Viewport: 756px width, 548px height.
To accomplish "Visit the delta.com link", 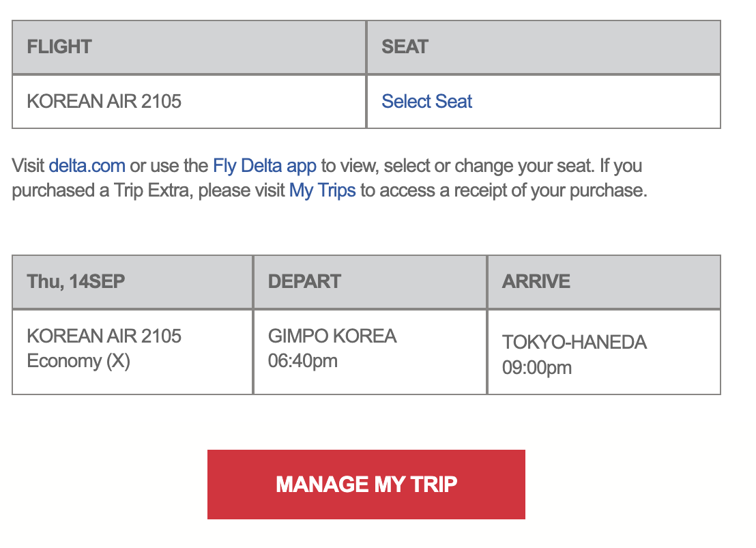I will (87, 165).
